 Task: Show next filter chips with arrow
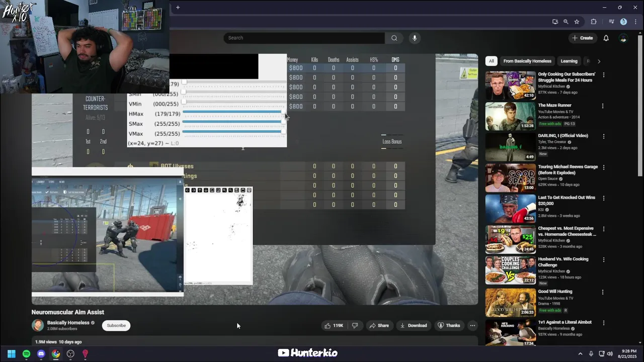tap(599, 61)
